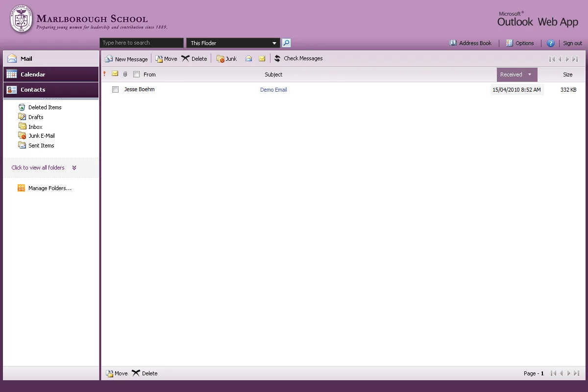Go to previous page beside Page - 1
The width and height of the screenshot is (588, 392).
(x=562, y=373)
